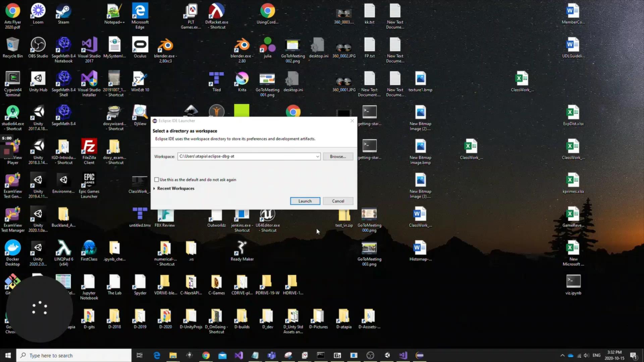The image size is (644, 362).
Task: Open the Workspace path dropdown
Action: tap(317, 156)
